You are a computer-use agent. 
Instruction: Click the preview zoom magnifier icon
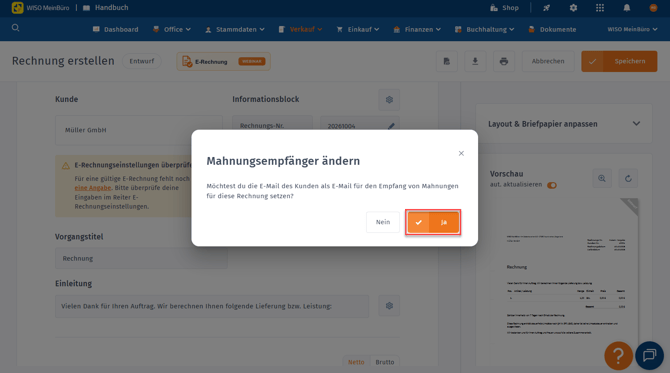pyautogui.click(x=602, y=179)
